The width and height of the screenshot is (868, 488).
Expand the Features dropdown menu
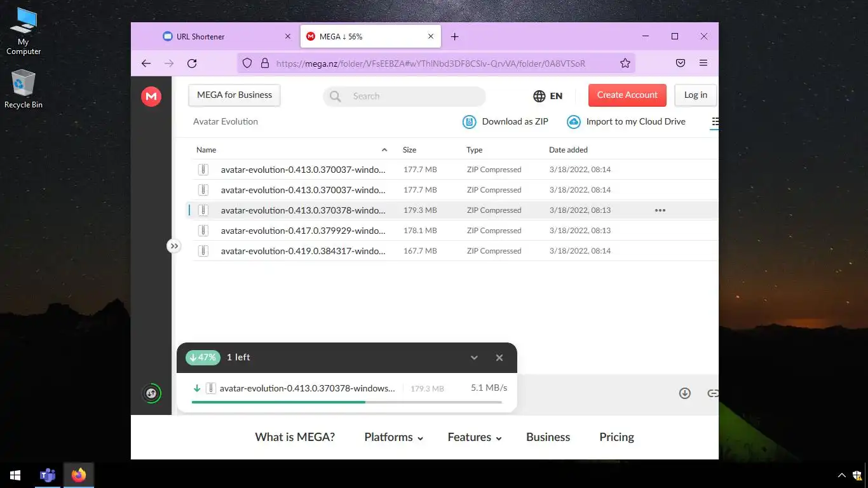475,437
